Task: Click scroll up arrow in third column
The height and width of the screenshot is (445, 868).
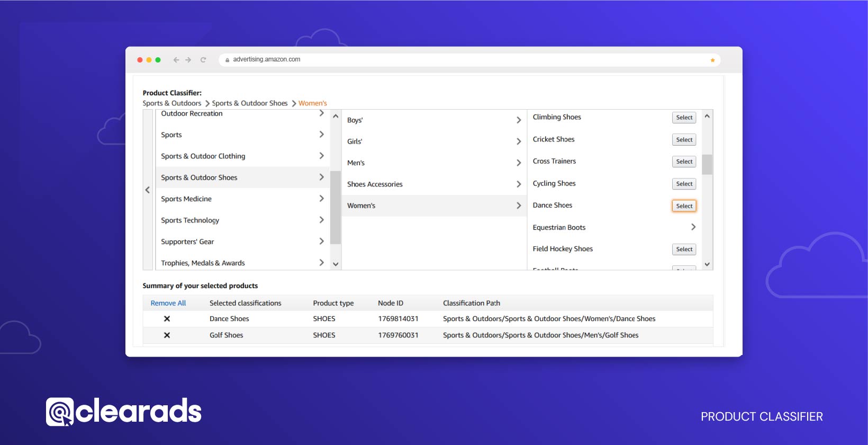Action: (707, 115)
